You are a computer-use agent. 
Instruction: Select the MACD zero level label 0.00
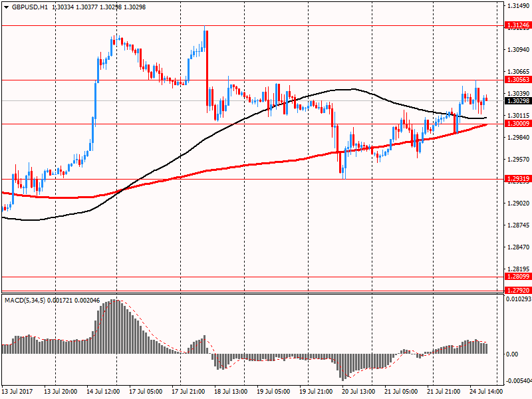pyautogui.click(x=512, y=354)
